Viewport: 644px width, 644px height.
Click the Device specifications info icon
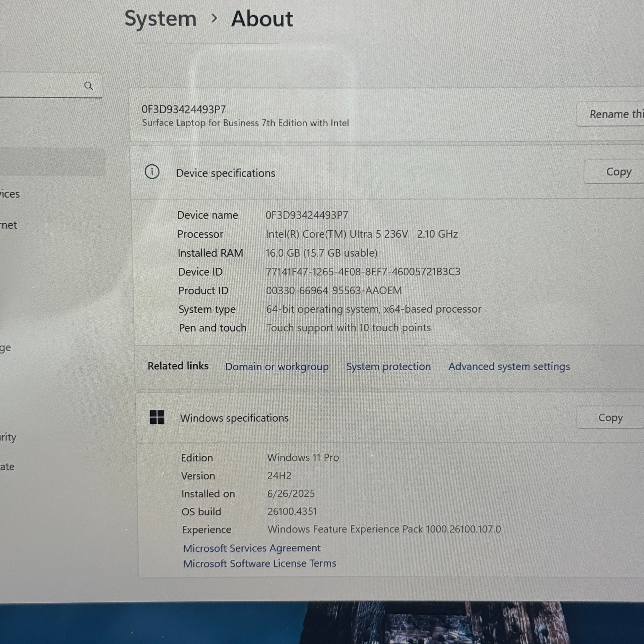(152, 172)
